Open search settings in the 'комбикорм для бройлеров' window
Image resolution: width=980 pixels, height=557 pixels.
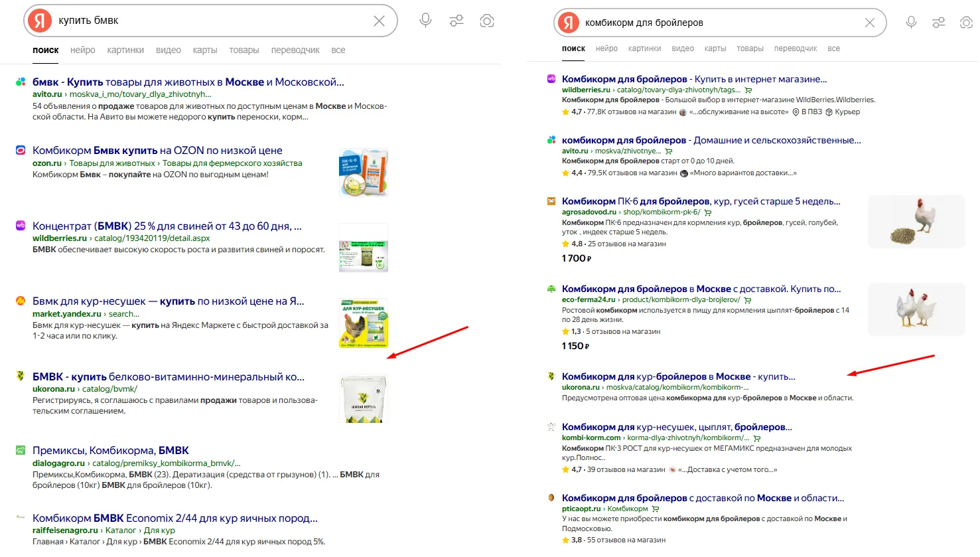(x=939, y=23)
